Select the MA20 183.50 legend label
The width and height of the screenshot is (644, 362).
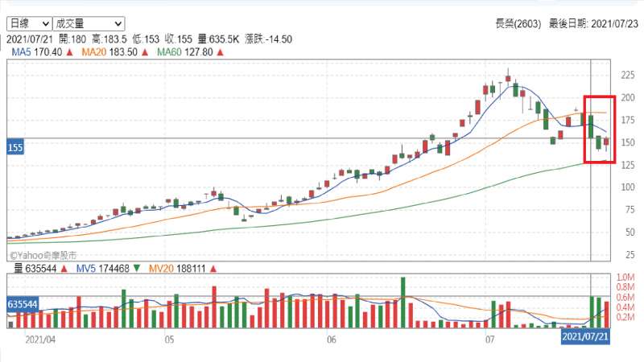(109, 52)
